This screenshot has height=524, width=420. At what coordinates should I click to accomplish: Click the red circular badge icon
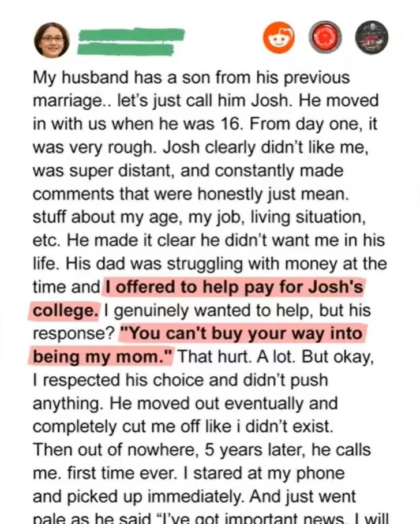(325, 38)
